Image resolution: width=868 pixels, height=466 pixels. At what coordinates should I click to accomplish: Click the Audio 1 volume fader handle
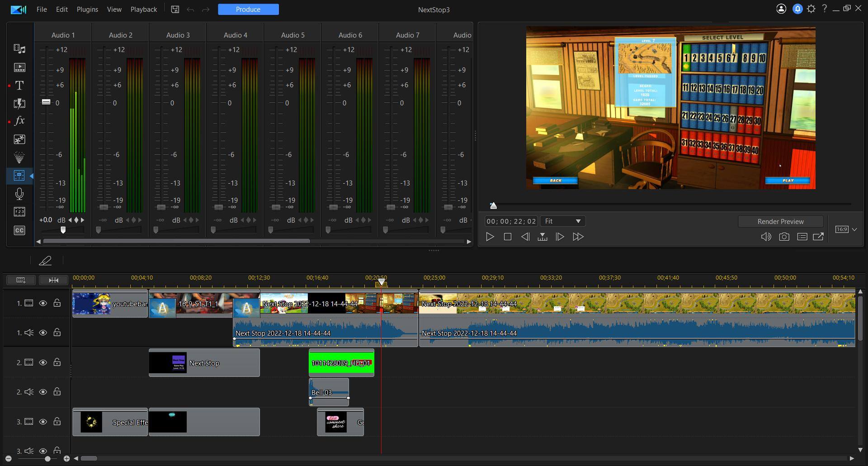[x=46, y=102]
